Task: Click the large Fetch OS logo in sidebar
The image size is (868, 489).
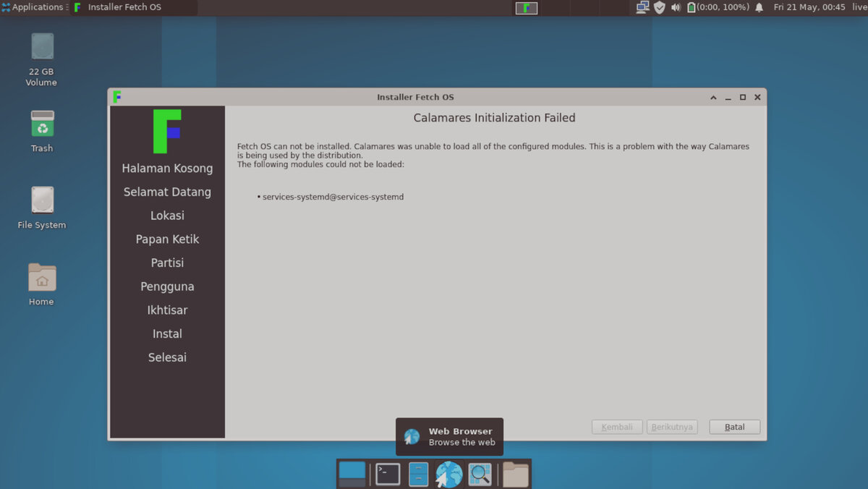Action: pos(167,131)
